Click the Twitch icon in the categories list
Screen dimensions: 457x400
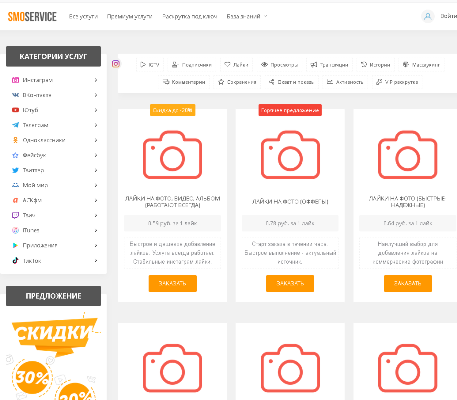coord(15,215)
